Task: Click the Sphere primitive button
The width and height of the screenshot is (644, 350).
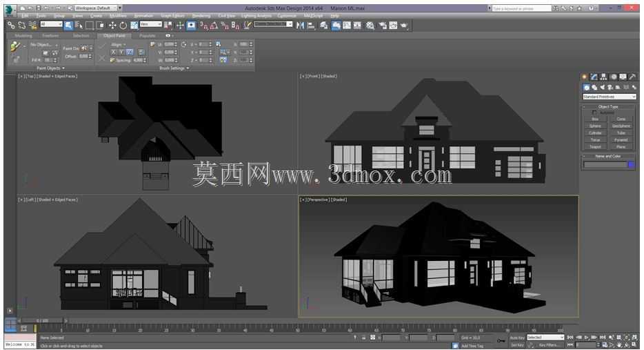Action: coord(595,126)
